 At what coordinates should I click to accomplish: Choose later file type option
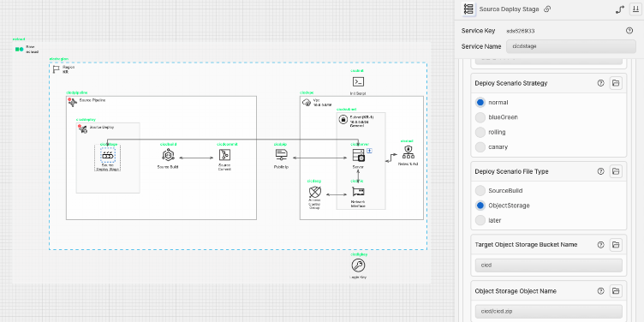pyautogui.click(x=480, y=220)
